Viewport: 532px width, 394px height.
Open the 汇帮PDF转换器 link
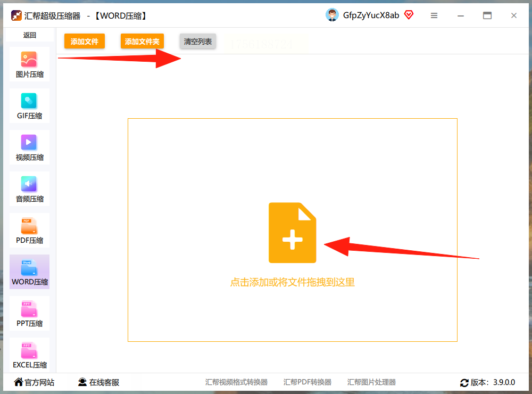click(307, 382)
